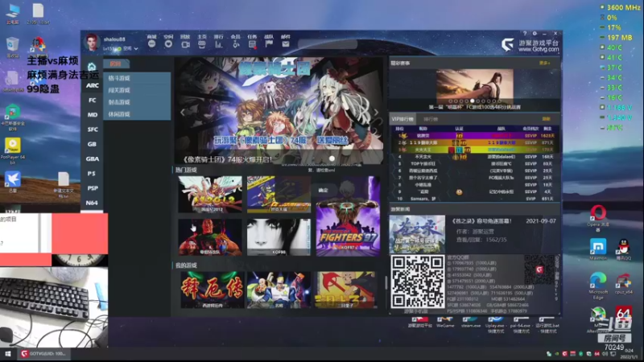
Task: Select PSP platform in sidebar
Action: click(x=92, y=188)
